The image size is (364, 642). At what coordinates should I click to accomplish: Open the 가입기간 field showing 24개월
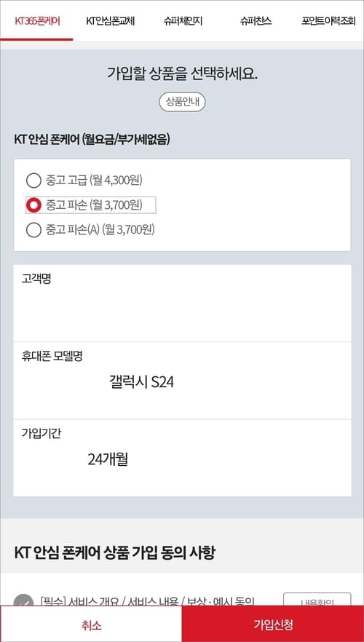click(x=182, y=458)
